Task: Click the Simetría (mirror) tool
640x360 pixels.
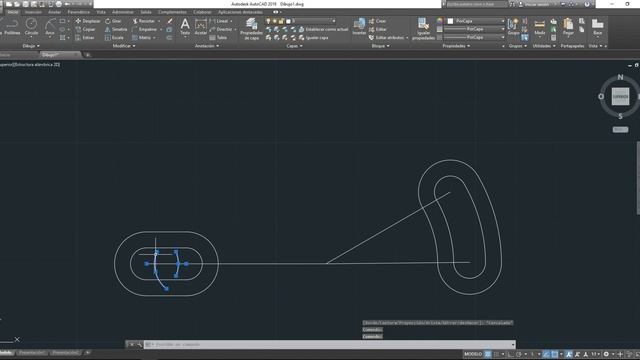Action: tap(116, 29)
